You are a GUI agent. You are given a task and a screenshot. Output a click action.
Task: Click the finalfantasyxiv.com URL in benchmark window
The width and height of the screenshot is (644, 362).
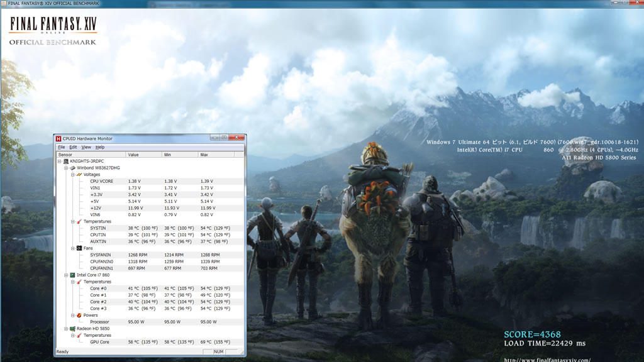[x=548, y=359]
